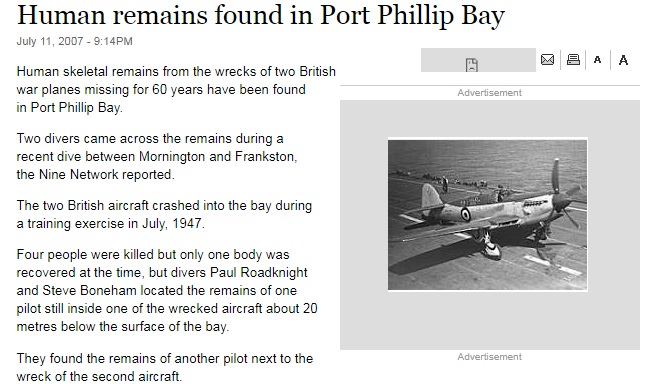The width and height of the screenshot is (657, 390).
Task: Click the 'Advertisement' label above the photo
Action: point(489,93)
